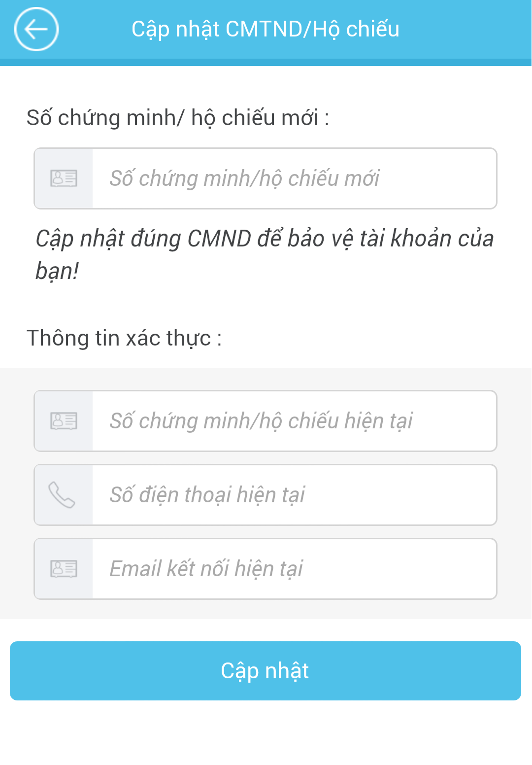Select the "Email kết nối hiện tại" field

(294, 569)
